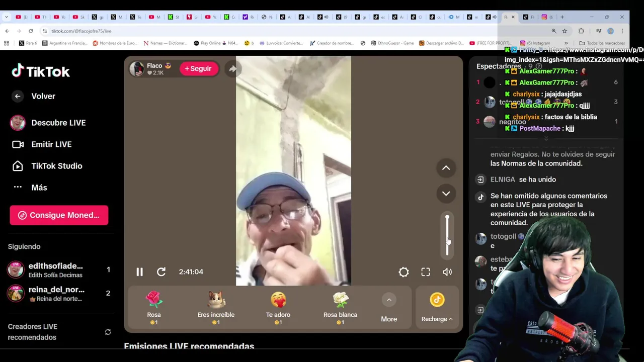This screenshot has width=644, height=362.
Task: Open the Creador de nombre bookmark
Action: pos(332,43)
